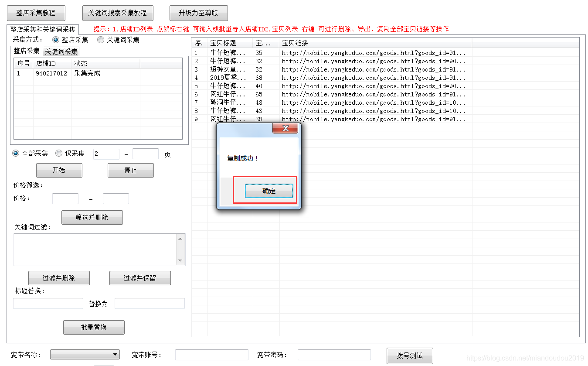The image size is (588, 366).
Task: Open 关键词搜索采集教程 tutorial
Action: [118, 13]
